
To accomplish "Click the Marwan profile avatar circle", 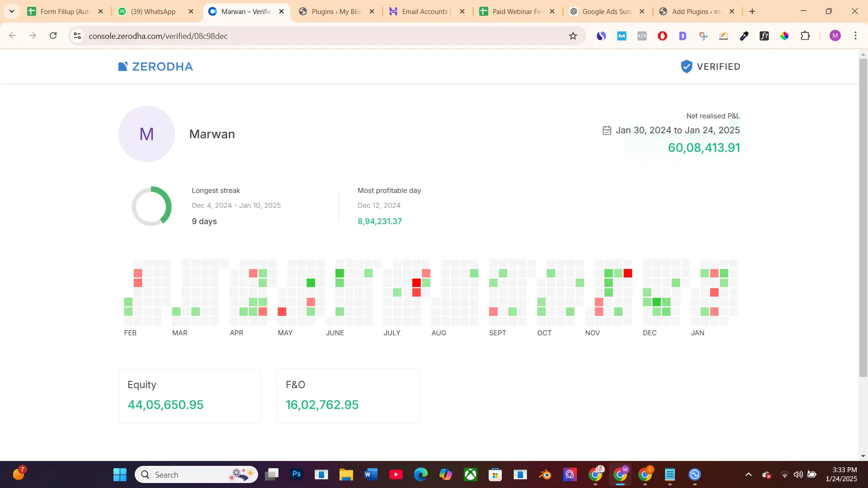I will 146,134.
